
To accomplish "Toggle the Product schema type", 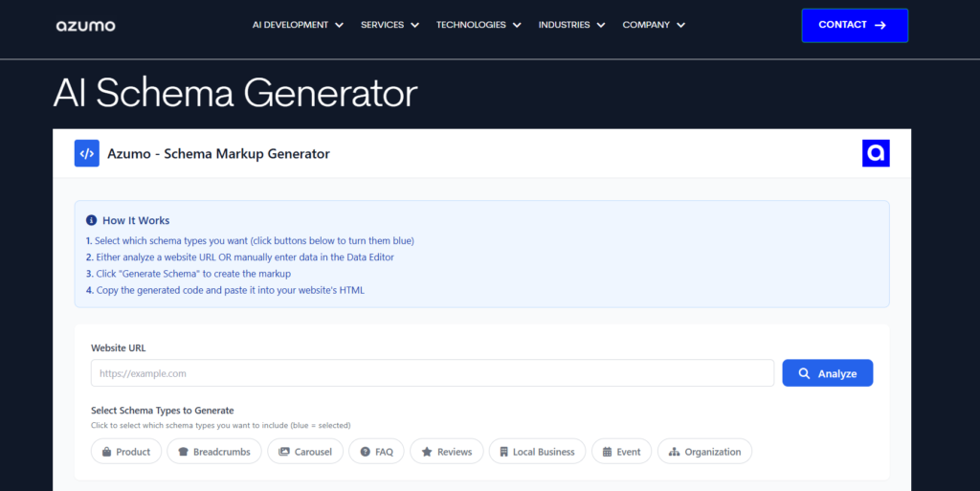I will 126,451.
